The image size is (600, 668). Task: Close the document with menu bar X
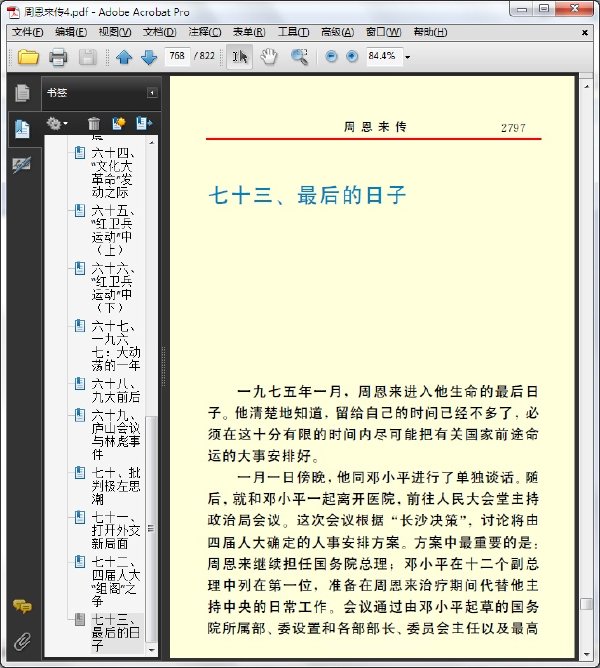[585, 32]
